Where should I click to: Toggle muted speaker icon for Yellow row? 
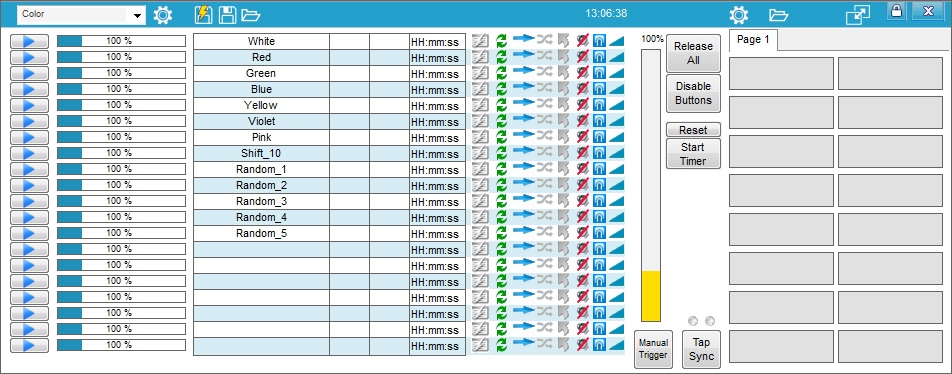(x=582, y=105)
